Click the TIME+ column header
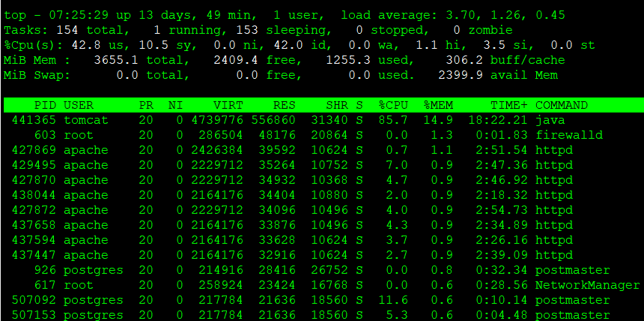Screen dimensions: 644x321 pyautogui.click(x=509, y=105)
